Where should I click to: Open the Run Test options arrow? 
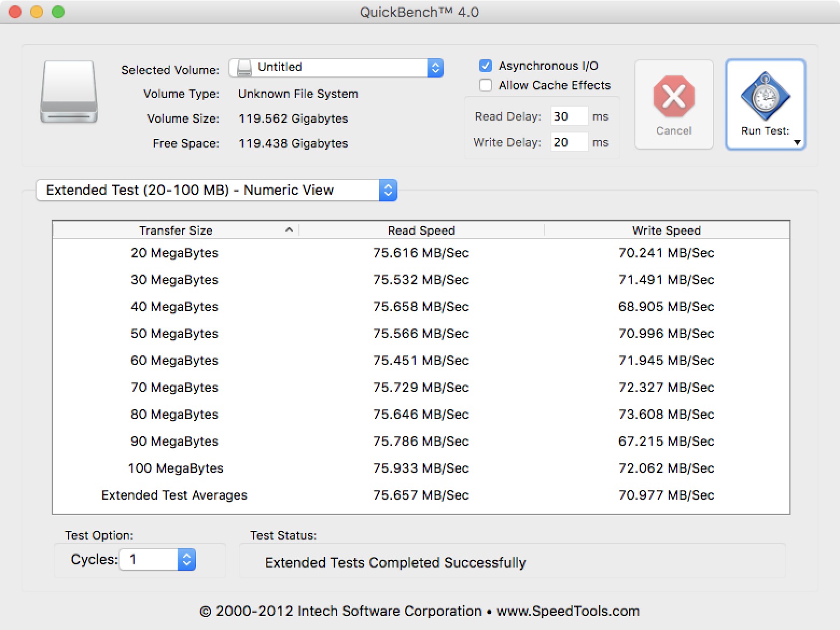tap(797, 143)
